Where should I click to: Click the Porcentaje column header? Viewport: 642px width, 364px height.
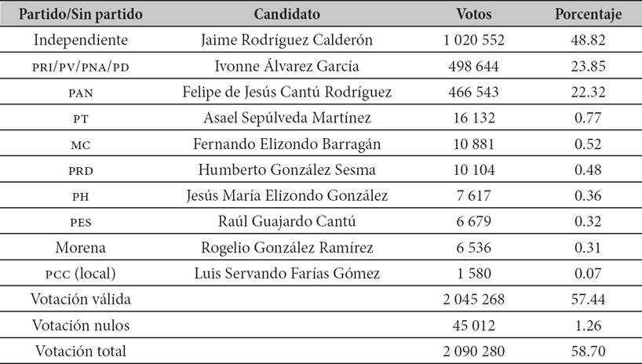click(x=589, y=15)
